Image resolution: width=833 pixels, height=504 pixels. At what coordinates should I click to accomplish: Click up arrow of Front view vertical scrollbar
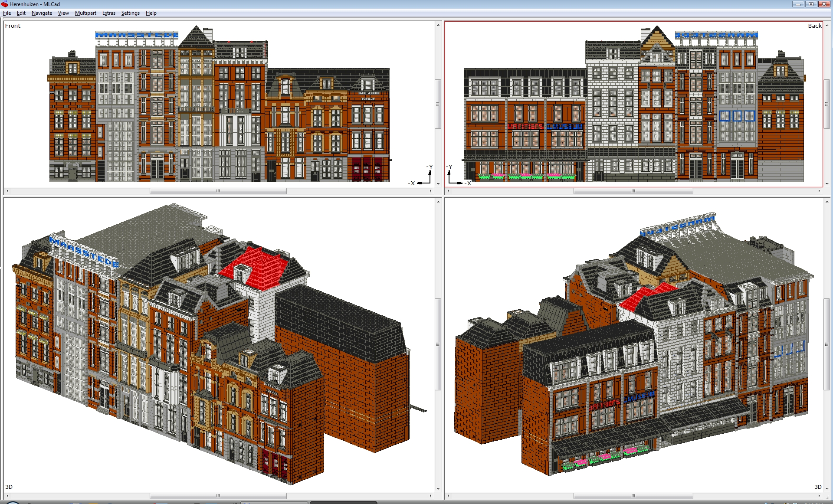click(x=437, y=25)
